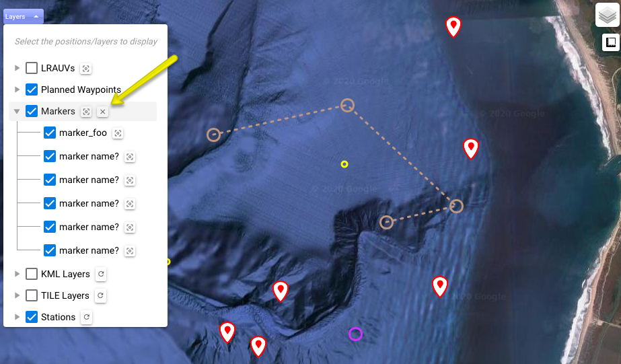Image resolution: width=621 pixels, height=364 pixels.
Task: Expand the KML Layers group
Action: pyautogui.click(x=17, y=274)
